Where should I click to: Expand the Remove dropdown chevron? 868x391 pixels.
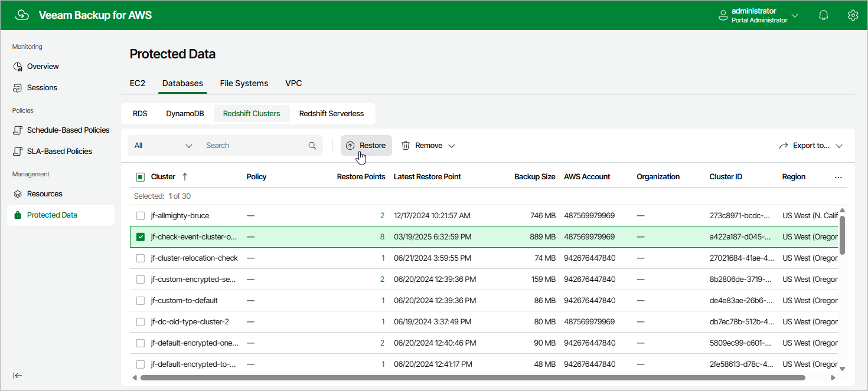tap(452, 146)
